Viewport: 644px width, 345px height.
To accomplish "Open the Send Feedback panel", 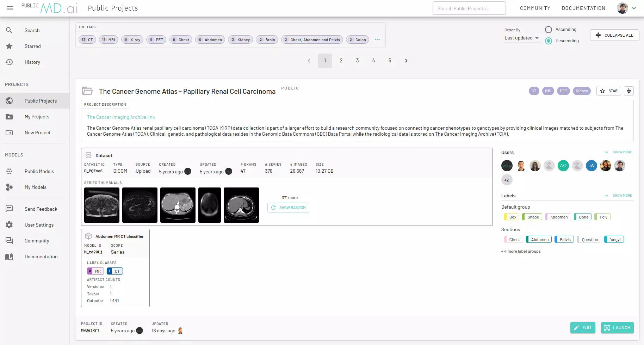I will [41, 209].
